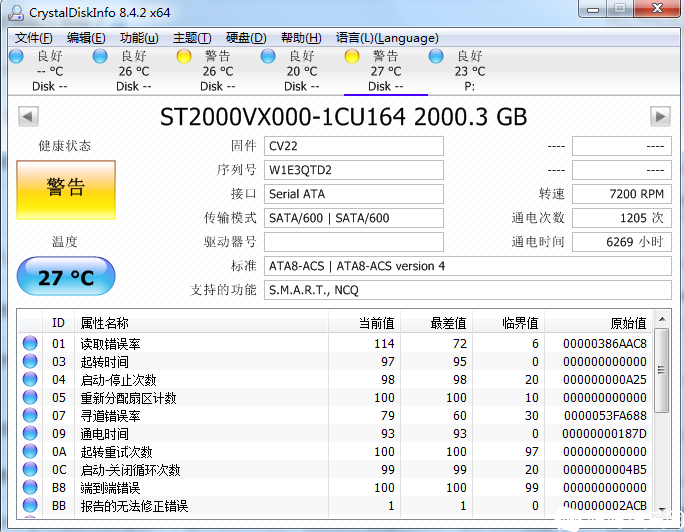Click the 属性名称 column header
Viewport: 684px width, 532px height.
coord(201,323)
